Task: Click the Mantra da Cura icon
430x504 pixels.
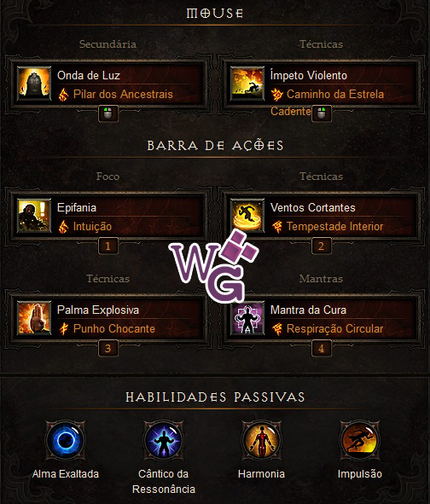Action: (247, 318)
